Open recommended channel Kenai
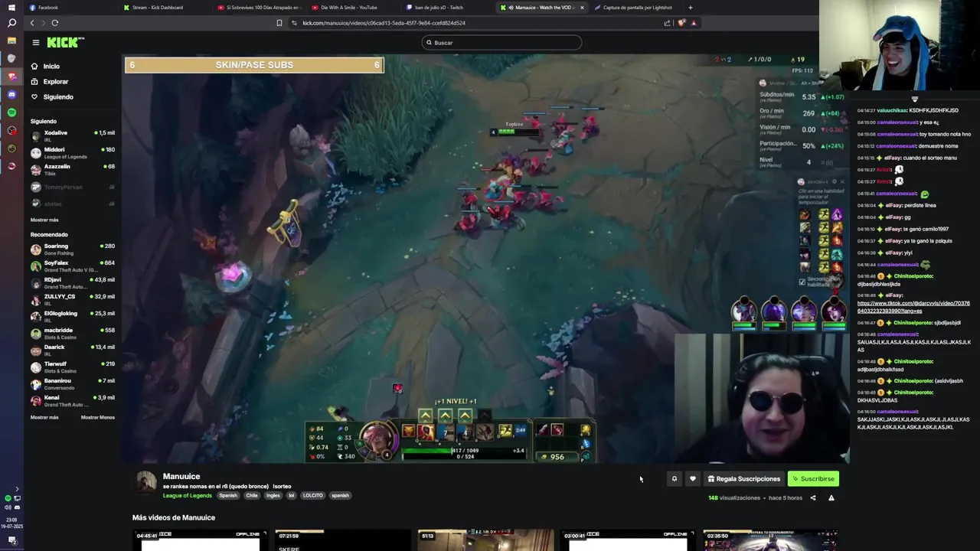 tap(73, 400)
